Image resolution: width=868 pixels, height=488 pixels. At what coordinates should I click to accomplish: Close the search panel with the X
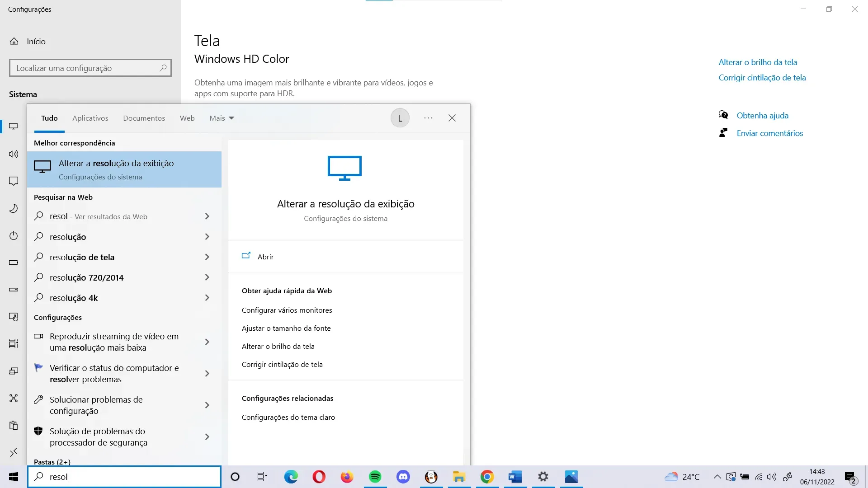point(452,118)
